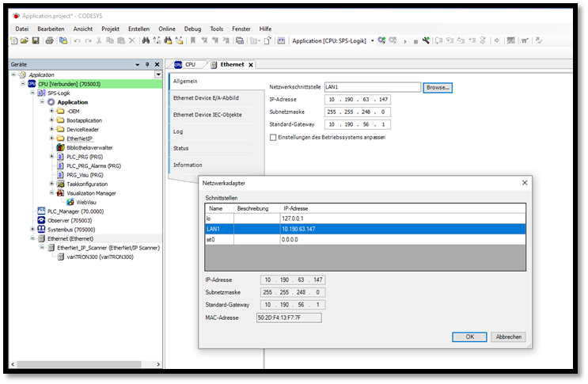This screenshot has width=588, height=384.
Task: Open the Taskkonfiguration item
Action: coord(86,184)
